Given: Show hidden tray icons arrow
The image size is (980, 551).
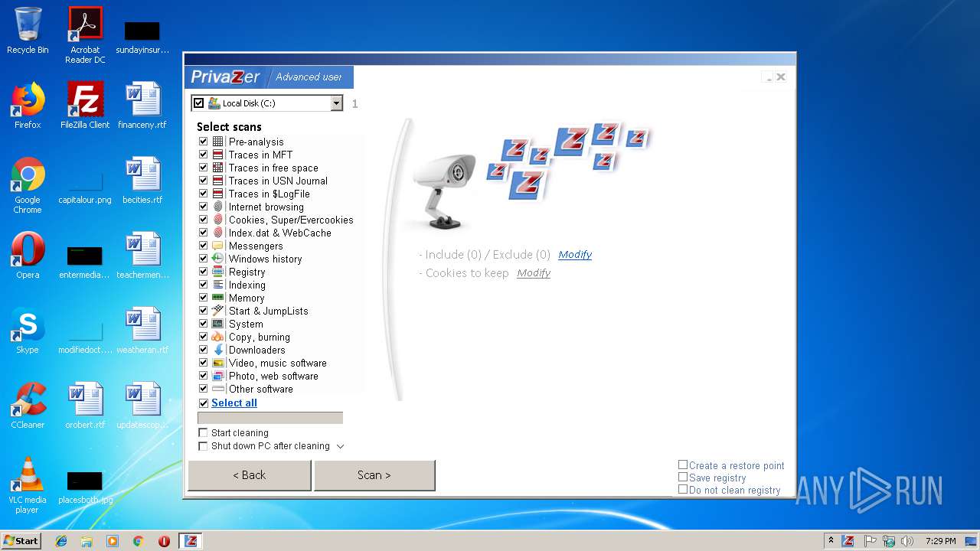Looking at the screenshot, I should (x=831, y=540).
